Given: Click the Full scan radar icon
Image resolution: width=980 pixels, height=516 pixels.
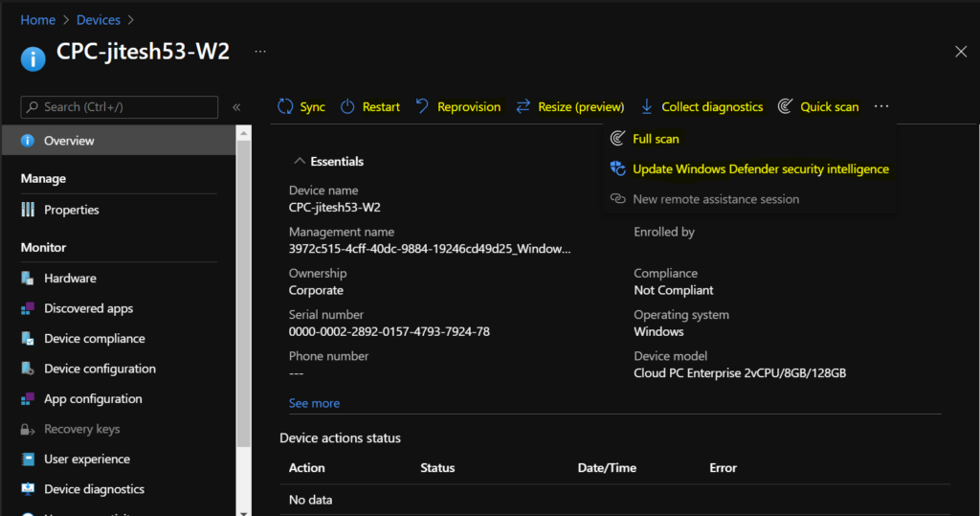Looking at the screenshot, I should pos(617,138).
